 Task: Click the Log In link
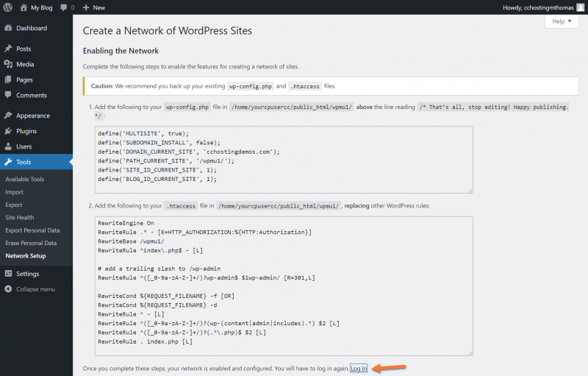(x=359, y=368)
